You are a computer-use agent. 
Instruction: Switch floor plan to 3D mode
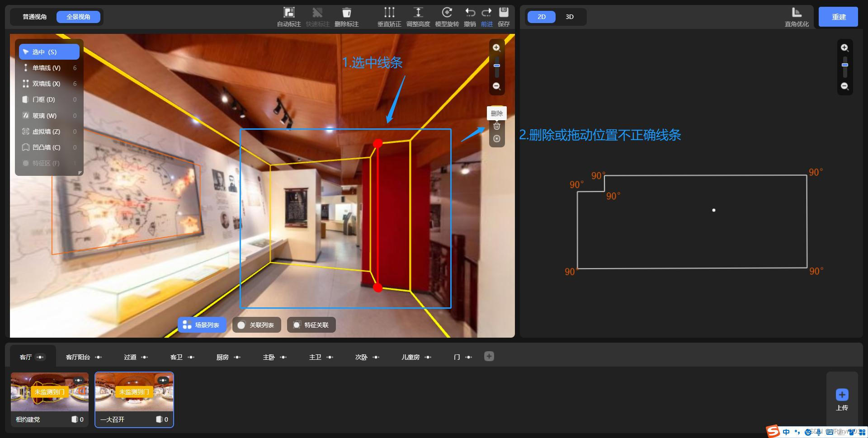coord(570,17)
